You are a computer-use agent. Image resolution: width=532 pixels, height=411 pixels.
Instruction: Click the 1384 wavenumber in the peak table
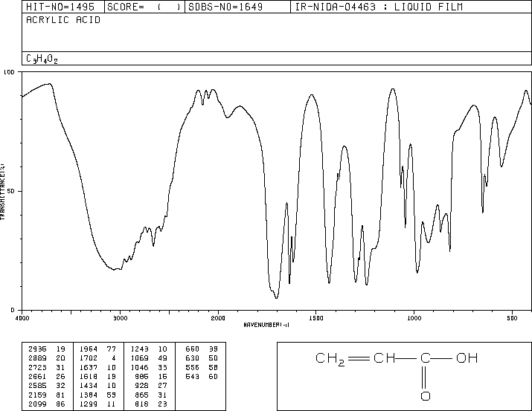pos(89,395)
